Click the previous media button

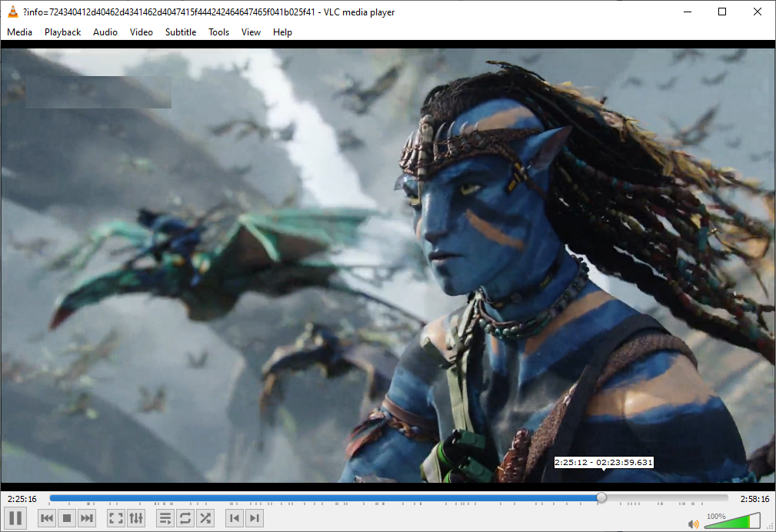[x=47, y=518]
